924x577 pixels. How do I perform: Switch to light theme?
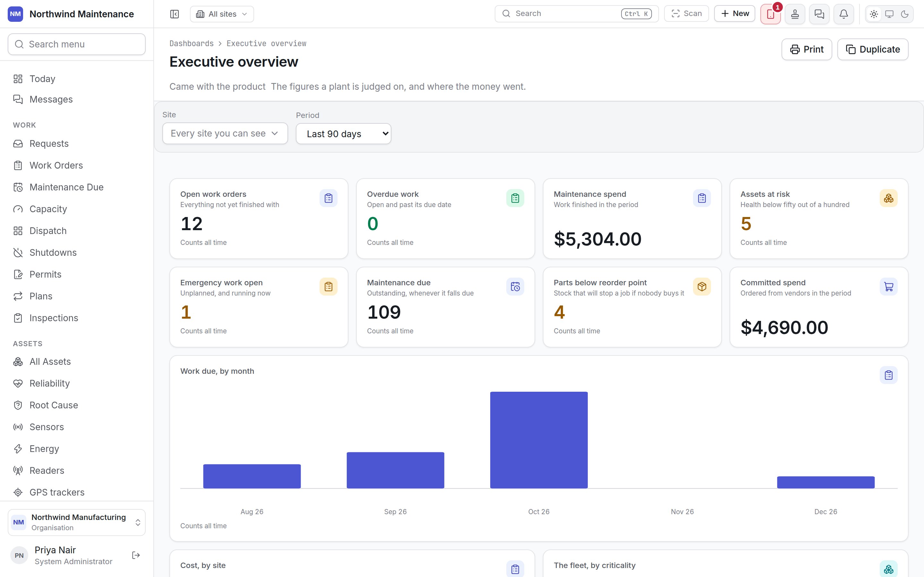874,14
